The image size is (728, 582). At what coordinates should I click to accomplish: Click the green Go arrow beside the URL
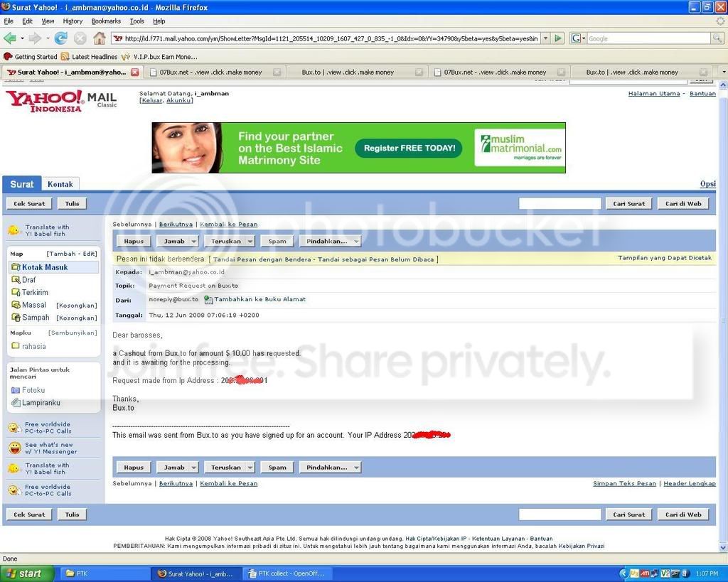[559, 38]
